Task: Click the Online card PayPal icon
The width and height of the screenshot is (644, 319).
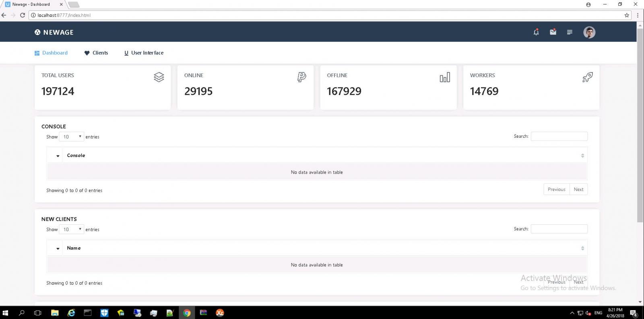Action: tap(301, 77)
